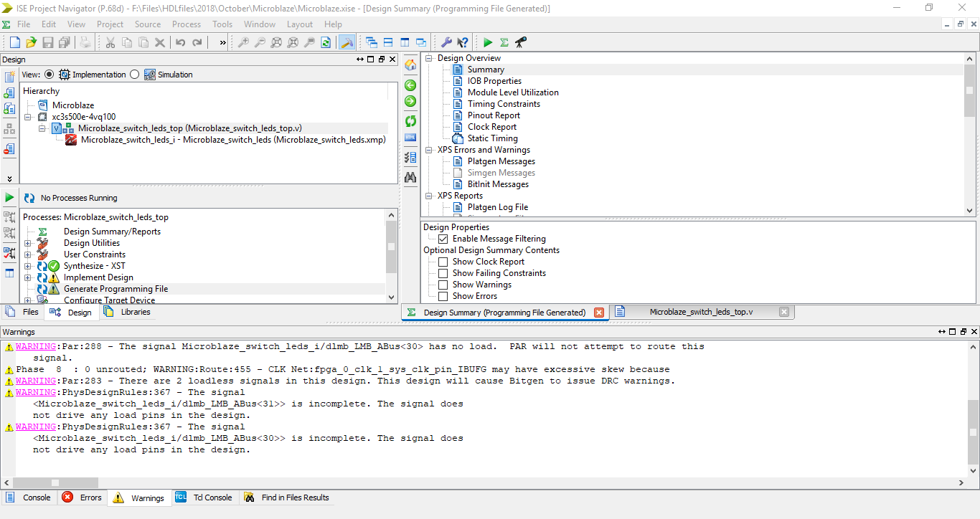Open the Find in Files Results tab
The height and width of the screenshot is (519, 980).
(x=287, y=497)
